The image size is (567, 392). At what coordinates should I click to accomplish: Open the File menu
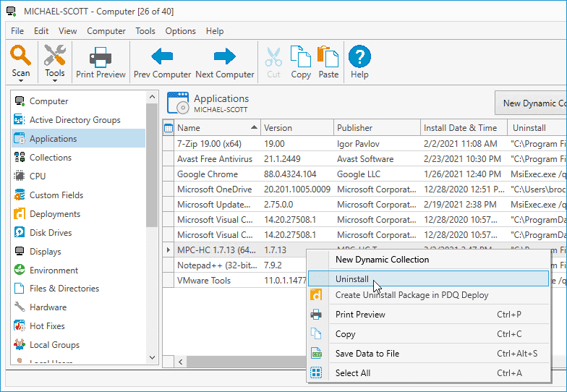17,31
